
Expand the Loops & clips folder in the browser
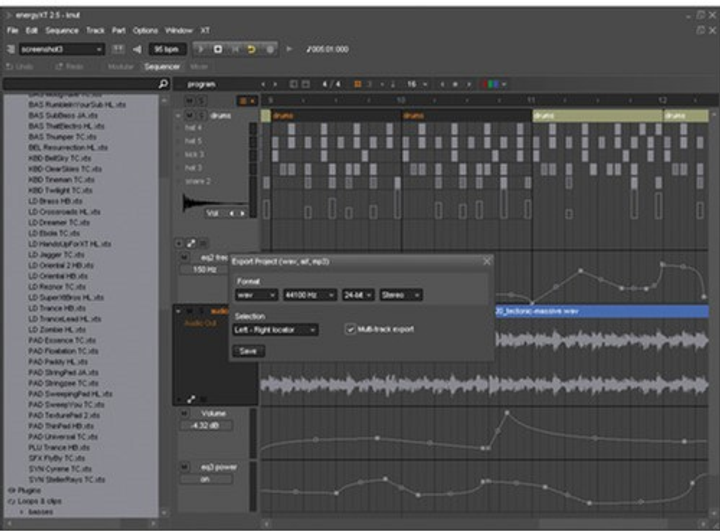click(x=35, y=501)
